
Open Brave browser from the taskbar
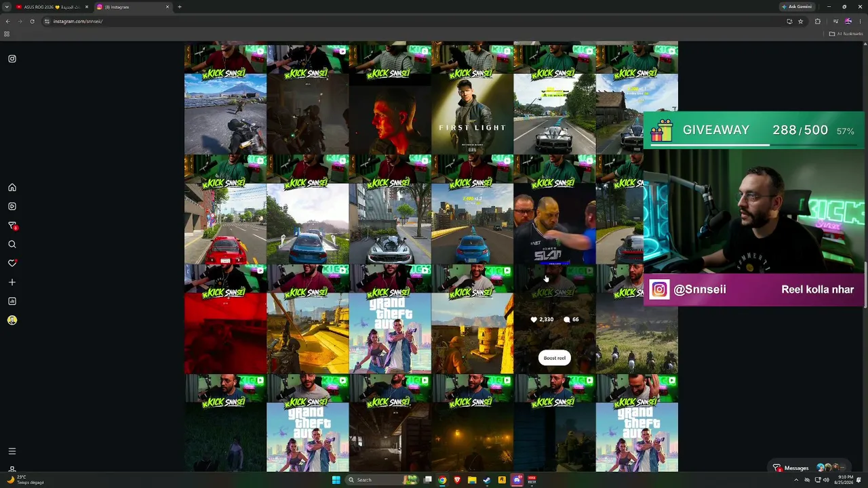click(x=457, y=480)
